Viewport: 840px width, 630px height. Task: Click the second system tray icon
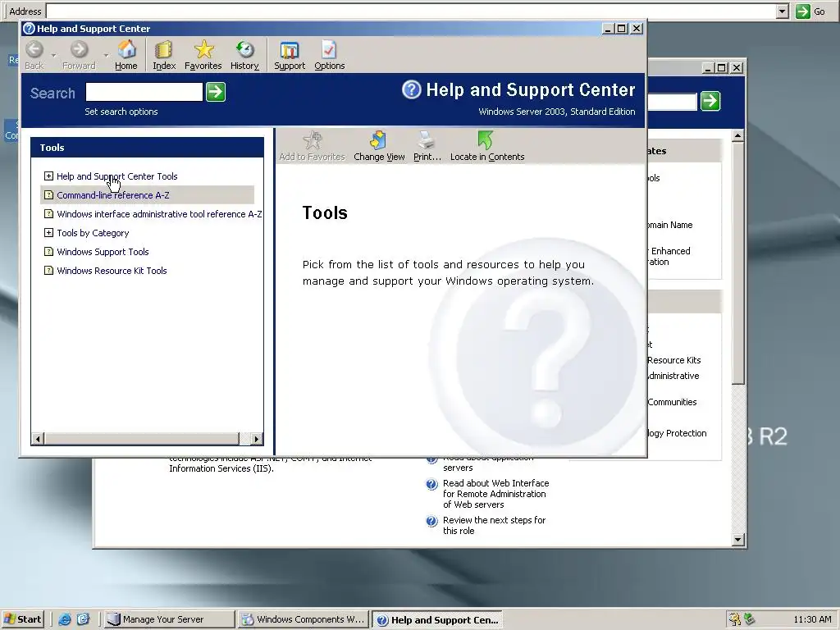tap(749, 619)
